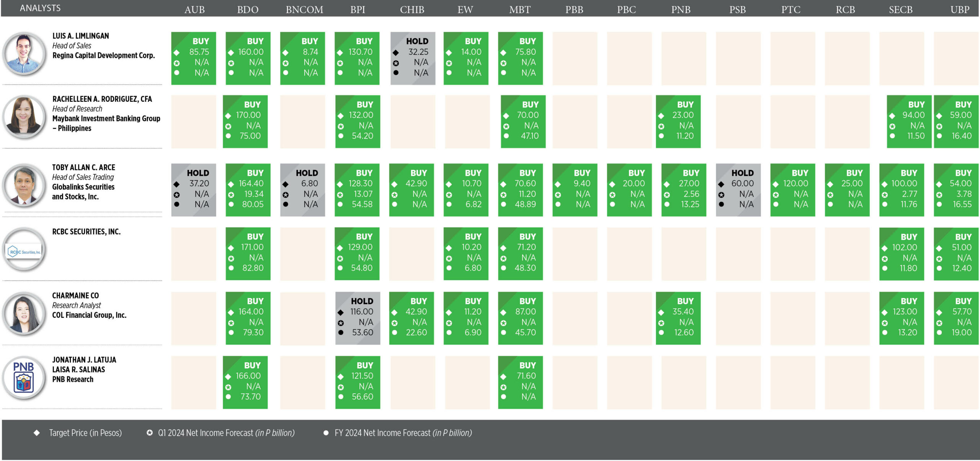Click Rodriguez's BUY 132.00 BPI card

(358, 121)
